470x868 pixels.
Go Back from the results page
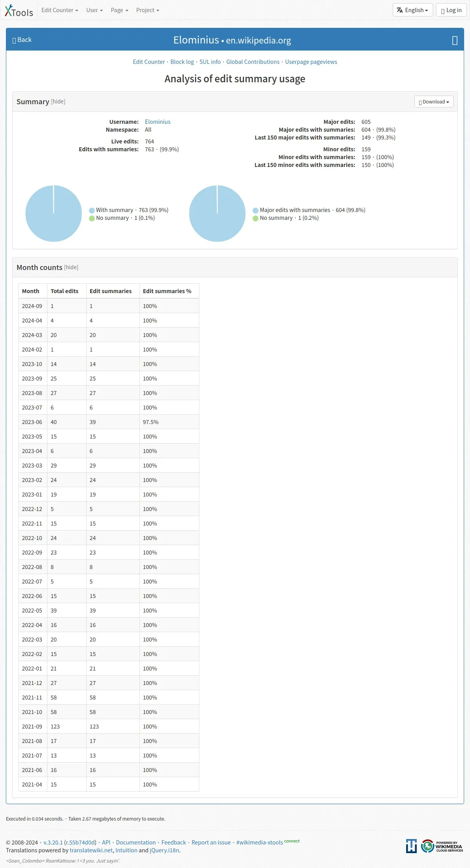pyautogui.click(x=22, y=40)
